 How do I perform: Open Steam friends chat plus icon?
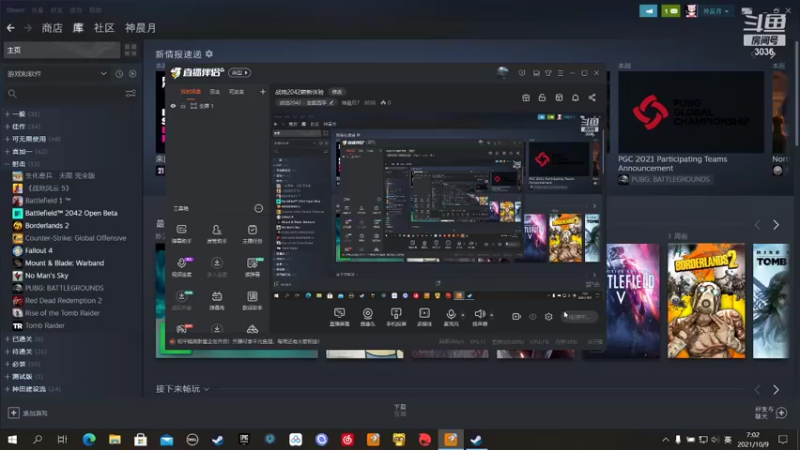(x=782, y=413)
